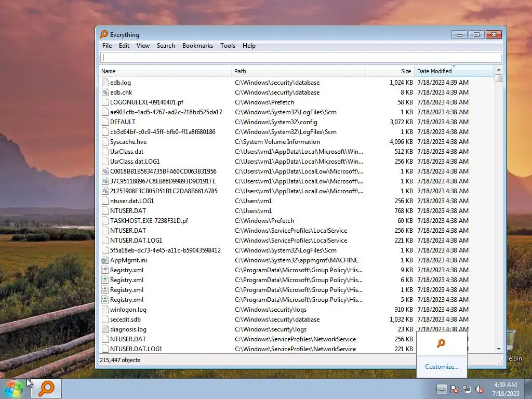Click the taskbar clock showing 4:39 AM

point(506,389)
